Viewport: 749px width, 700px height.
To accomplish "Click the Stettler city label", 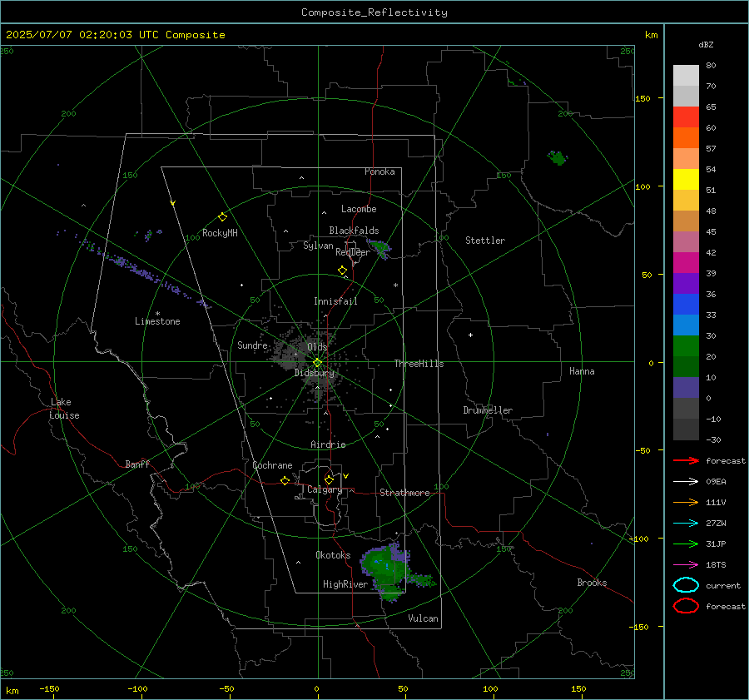I will click(485, 241).
